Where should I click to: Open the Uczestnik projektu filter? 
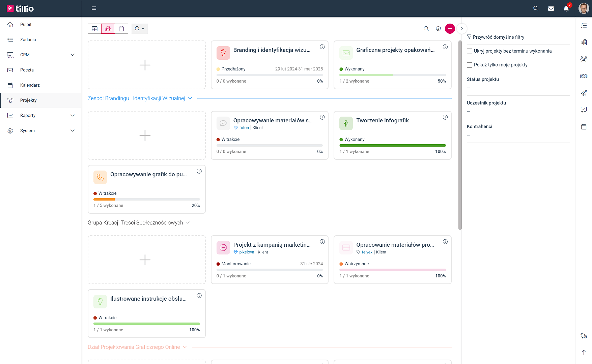518,108
